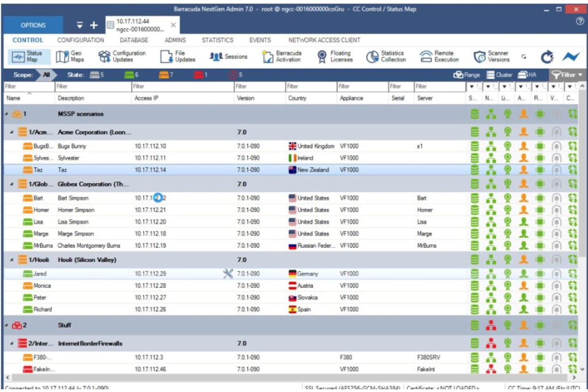Switch to the DATABASE tab
This screenshot has height=392, width=588.
click(x=134, y=40)
